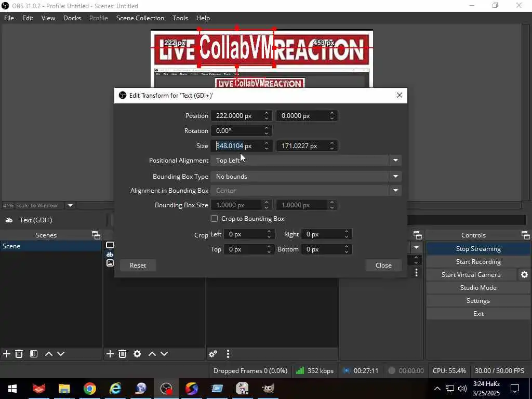
Task: Select the image source icon
Action: 110,263
